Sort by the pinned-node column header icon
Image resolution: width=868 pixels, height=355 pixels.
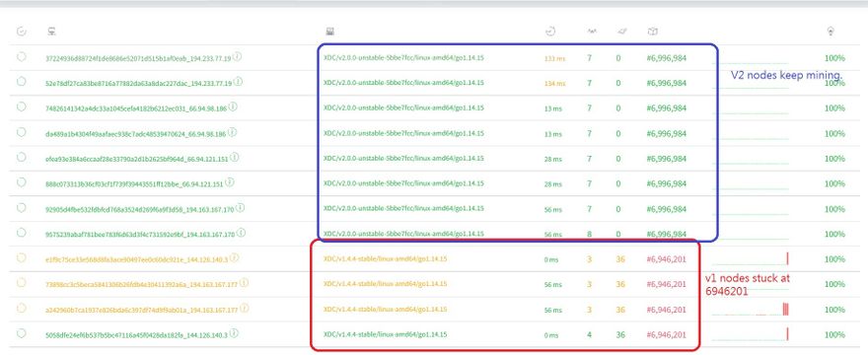pos(21,32)
